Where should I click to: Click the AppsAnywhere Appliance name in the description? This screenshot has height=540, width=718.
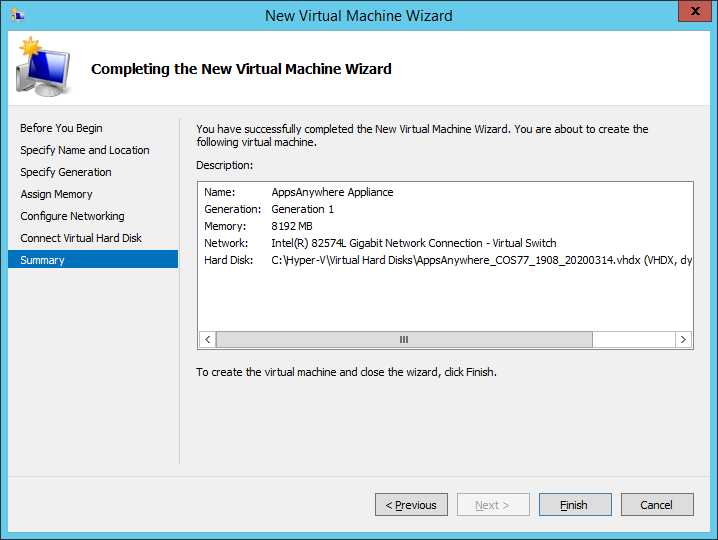332,192
